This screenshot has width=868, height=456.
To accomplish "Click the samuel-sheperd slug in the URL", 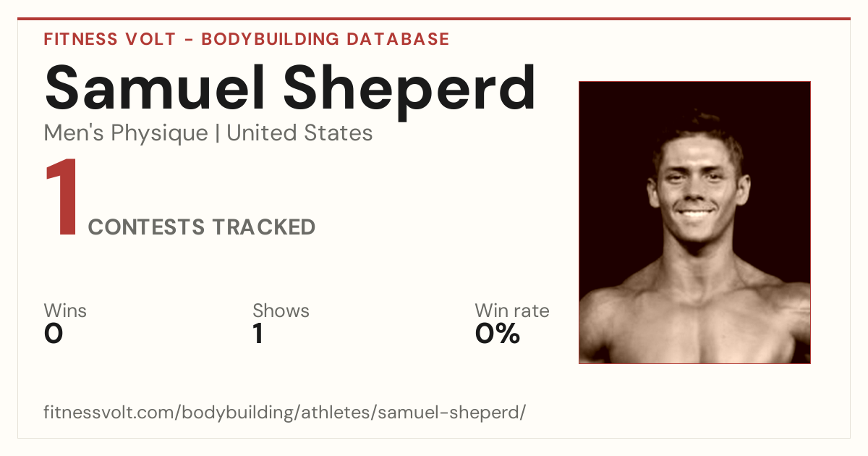I will coord(448,413).
